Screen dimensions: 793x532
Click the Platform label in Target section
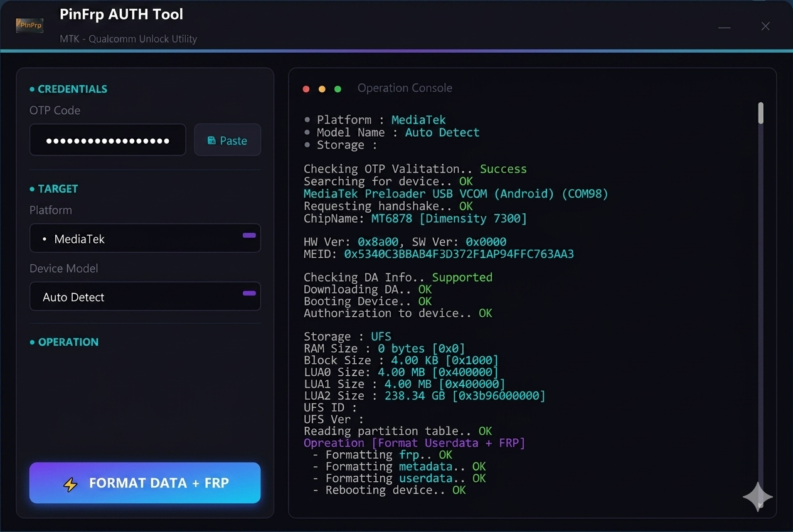pyautogui.click(x=51, y=210)
